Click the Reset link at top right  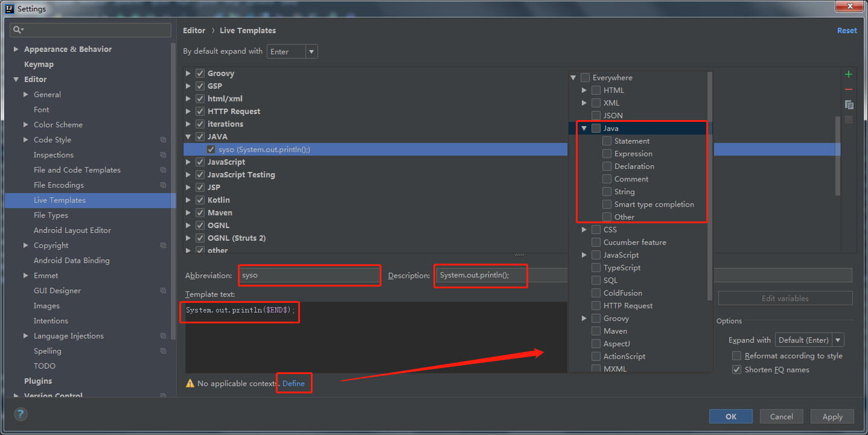(847, 30)
